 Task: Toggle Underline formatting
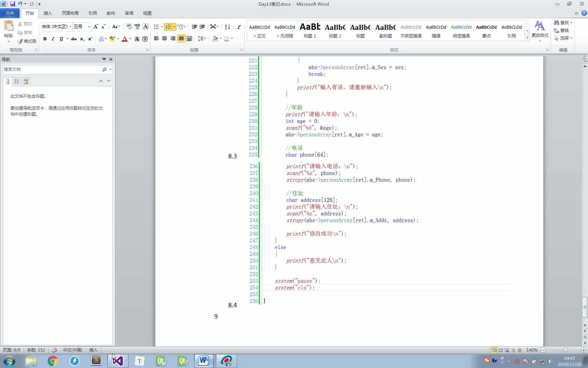61,39
